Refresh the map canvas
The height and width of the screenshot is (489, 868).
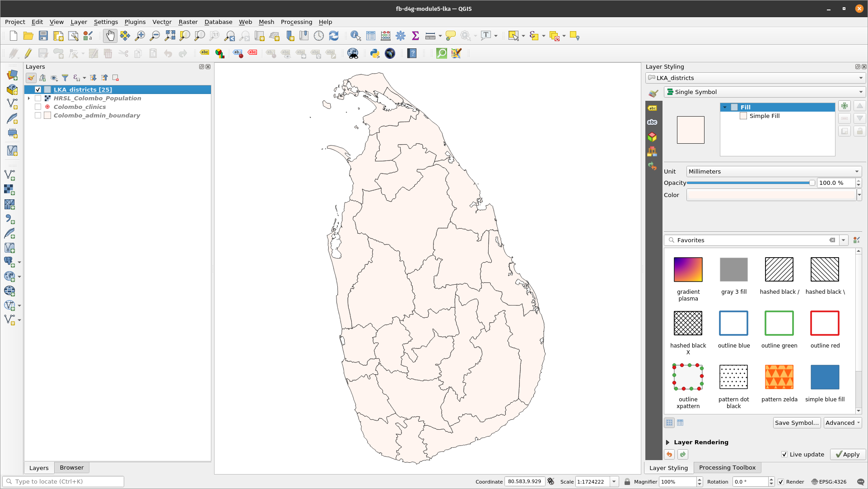pos(334,36)
